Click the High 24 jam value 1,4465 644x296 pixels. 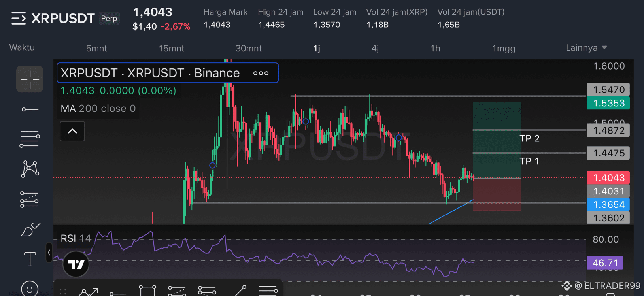pos(272,25)
